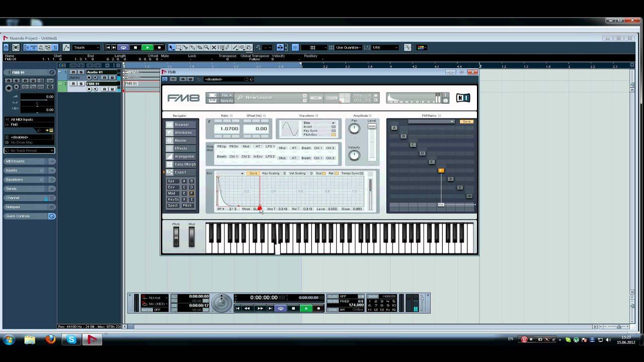This screenshot has width=644, height=362.
Task: Open the Windows Start menu
Action: point(9,340)
